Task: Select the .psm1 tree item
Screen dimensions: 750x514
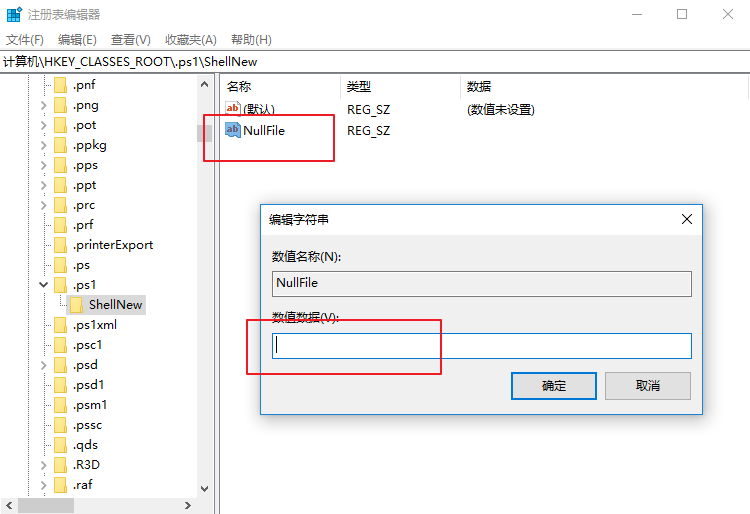Action: pos(90,405)
